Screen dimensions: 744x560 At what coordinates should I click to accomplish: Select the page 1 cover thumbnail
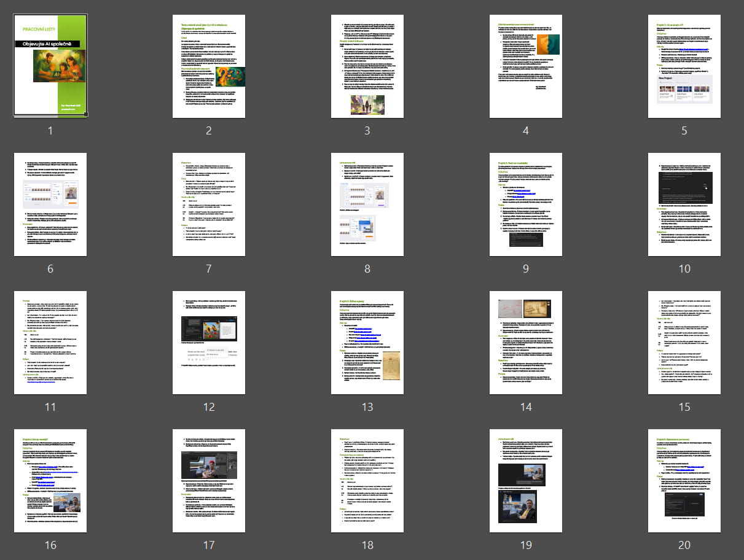pyautogui.click(x=50, y=66)
